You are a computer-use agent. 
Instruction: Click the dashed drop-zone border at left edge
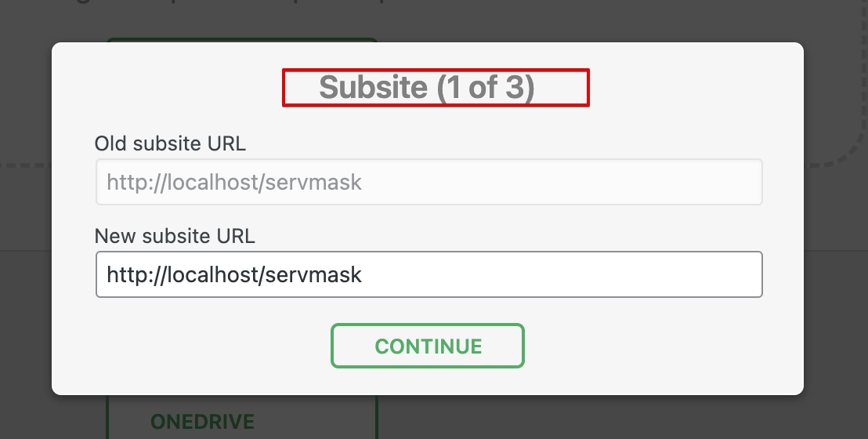click(x=24, y=165)
